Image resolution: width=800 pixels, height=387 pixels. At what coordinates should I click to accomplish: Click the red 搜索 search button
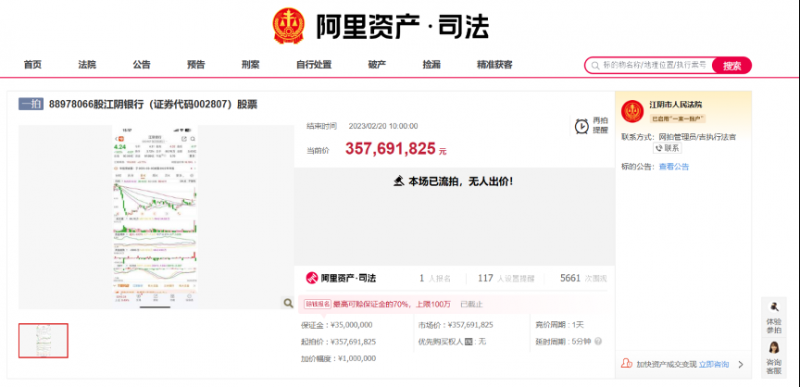point(732,66)
